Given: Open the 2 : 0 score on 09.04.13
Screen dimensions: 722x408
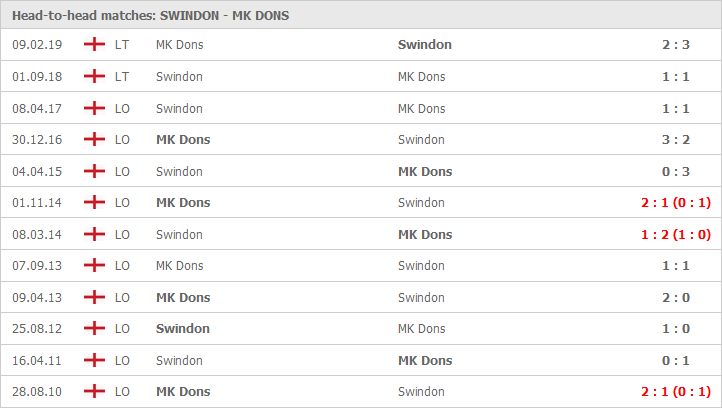Looking at the screenshot, I should click(x=676, y=297).
